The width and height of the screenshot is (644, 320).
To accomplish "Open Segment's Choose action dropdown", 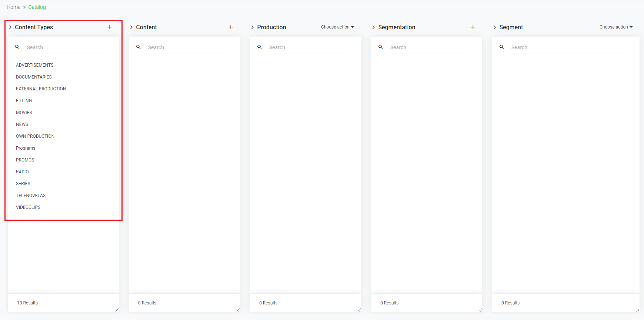I will (x=616, y=27).
